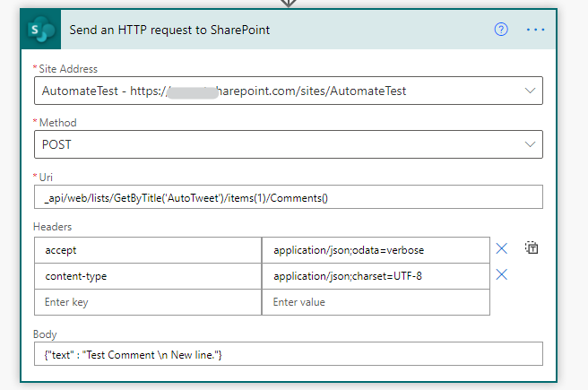Expand the Site Address dropdown

point(530,91)
